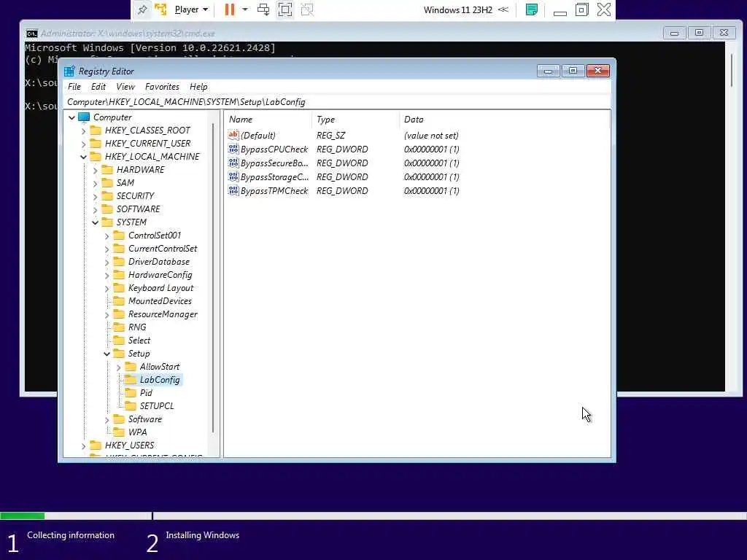Select the BypassCPUCheck DWORD icon
The width and height of the screenshot is (747, 560).
click(x=233, y=149)
